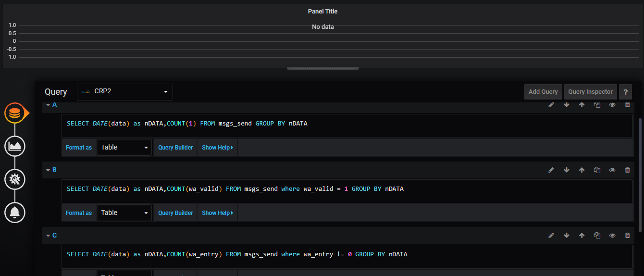Move query B up
644x276 pixels.
[x=582, y=170]
